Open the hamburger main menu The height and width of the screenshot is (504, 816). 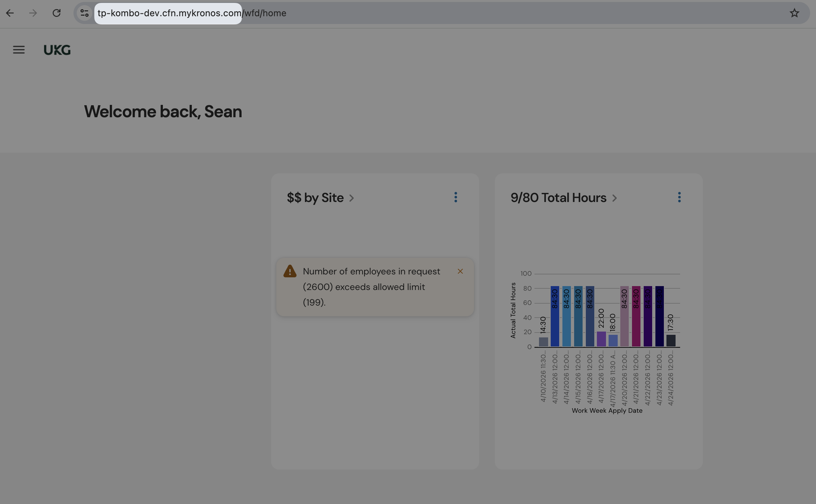pos(19,50)
